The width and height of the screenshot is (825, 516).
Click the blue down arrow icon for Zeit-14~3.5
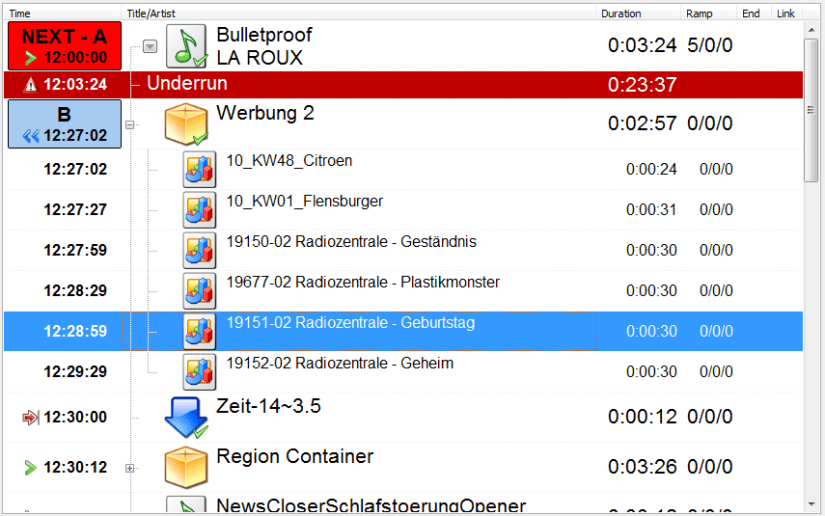pos(186,417)
